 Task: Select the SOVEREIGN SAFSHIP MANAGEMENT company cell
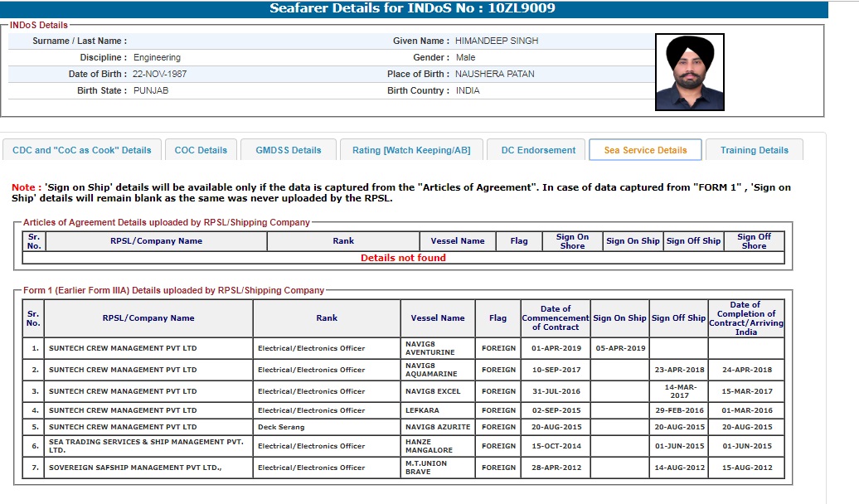(147, 468)
